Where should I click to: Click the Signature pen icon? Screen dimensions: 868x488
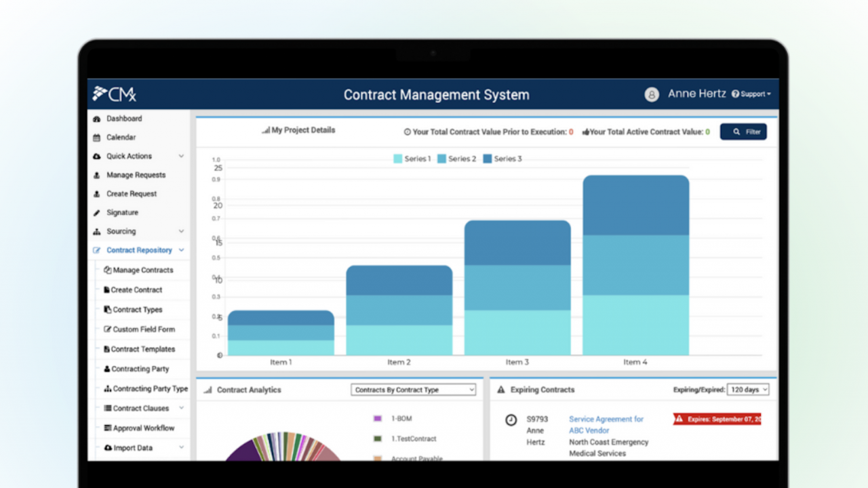pyautogui.click(x=96, y=213)
